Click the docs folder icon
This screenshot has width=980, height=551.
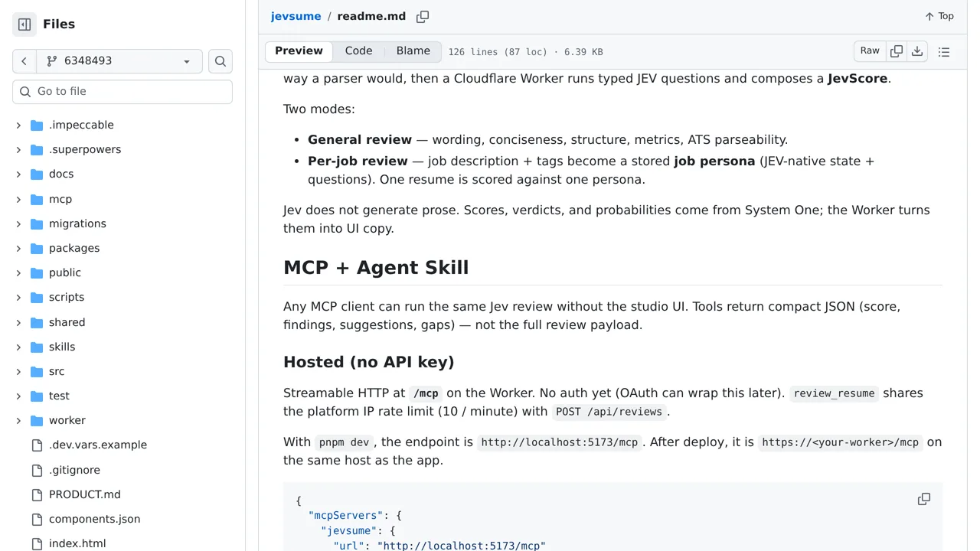click(37, 174)
